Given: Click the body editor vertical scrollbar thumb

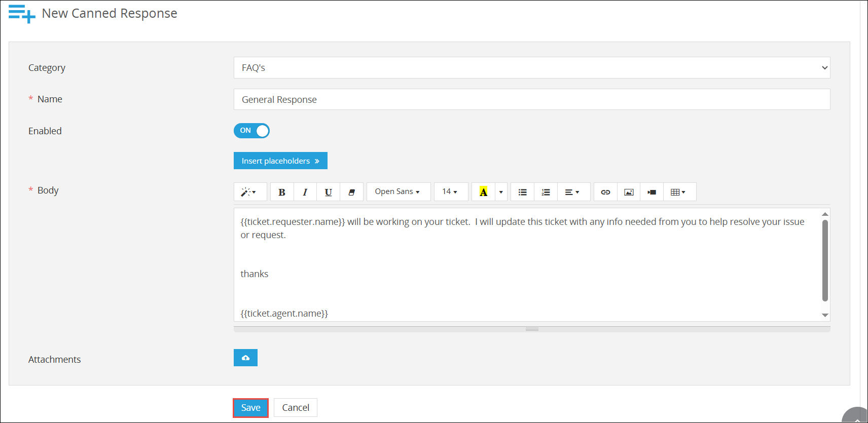Looking at the screenshot, I should (825, 260).
